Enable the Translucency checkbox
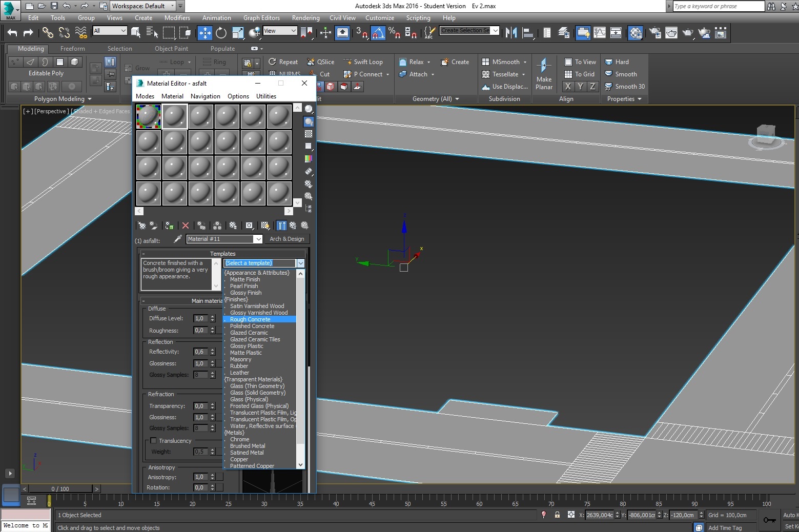Viewport: 799px width, 532px height. point(153,441)
